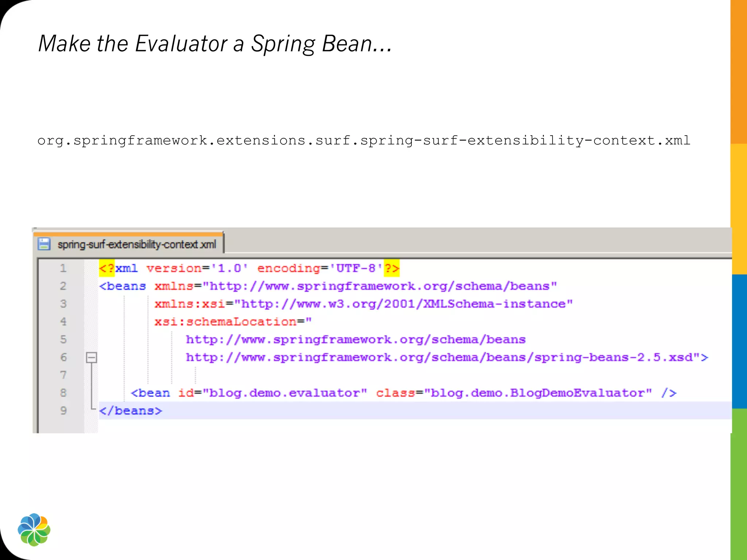Click line number 6 in the gutter
747x560 pixels.
pos(63,357)
